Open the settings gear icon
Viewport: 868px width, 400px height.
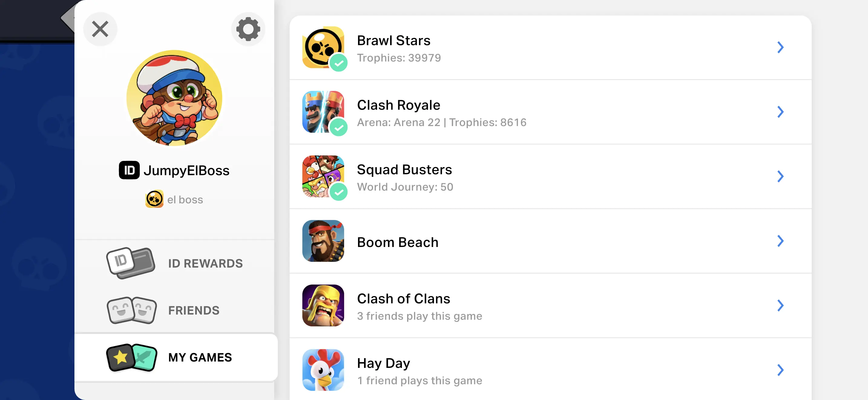pyautogui.click(x=248, y=29)
